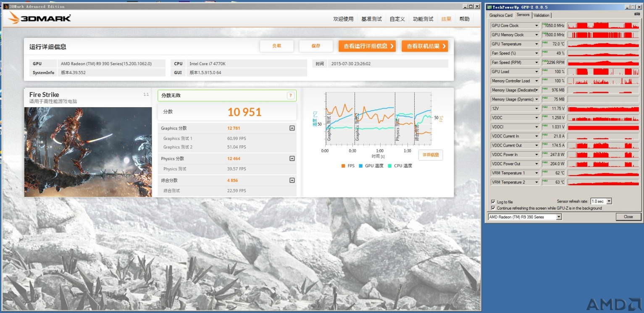Open the 功能测试 tab in 3DMark

[x=423, y=19]
